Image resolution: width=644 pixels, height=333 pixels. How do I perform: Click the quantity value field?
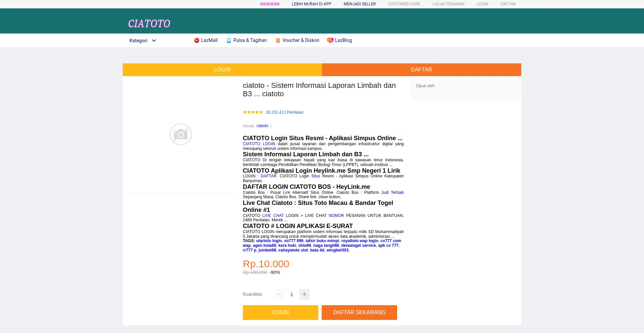tap(292, 294)
